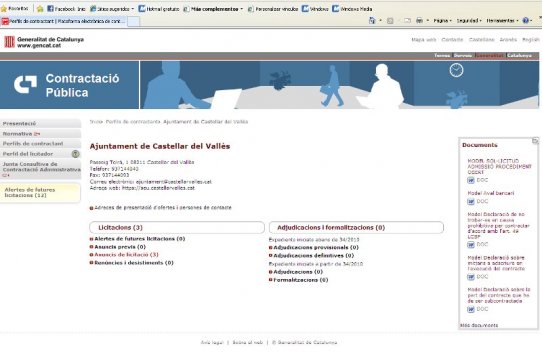
Task: Click the browser Home icon
Action: 372,21
